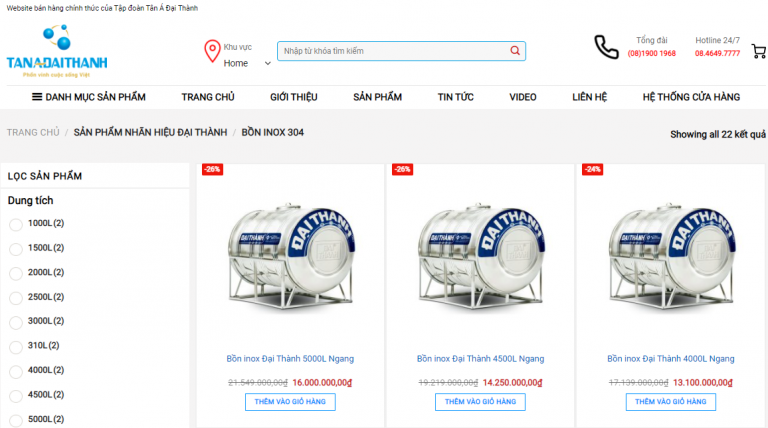Click the Showing all 22 kết quả text

click(718, 134)
